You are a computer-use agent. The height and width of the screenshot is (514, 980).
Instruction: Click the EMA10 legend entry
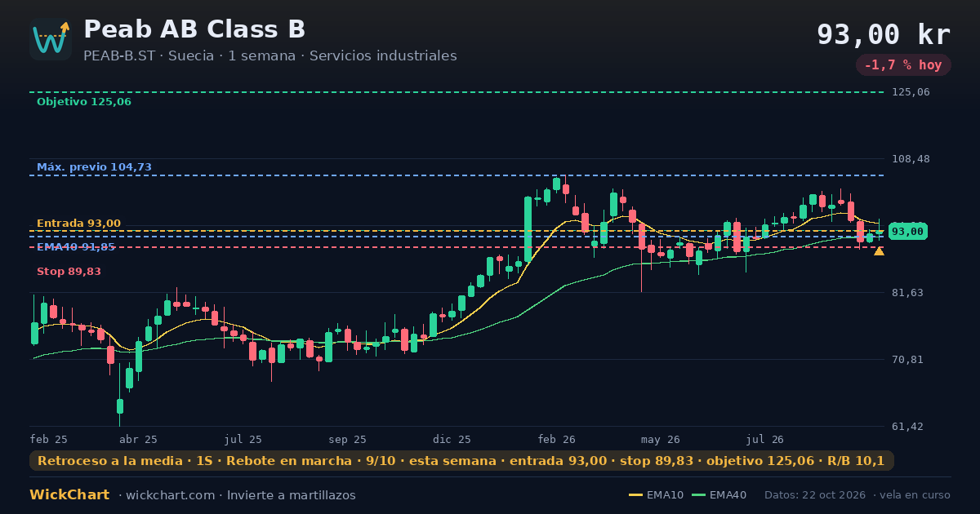click(656, 495)
